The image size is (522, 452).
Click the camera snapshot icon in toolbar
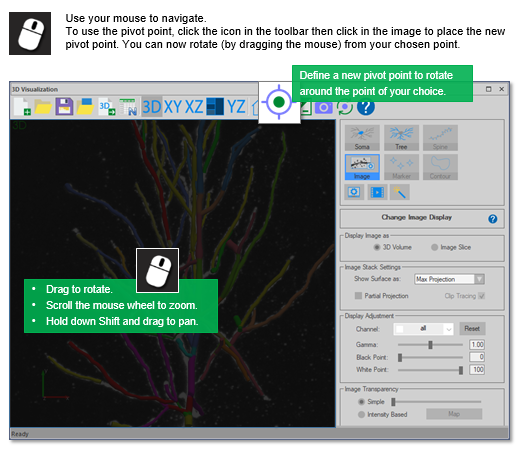pos(323,107)
